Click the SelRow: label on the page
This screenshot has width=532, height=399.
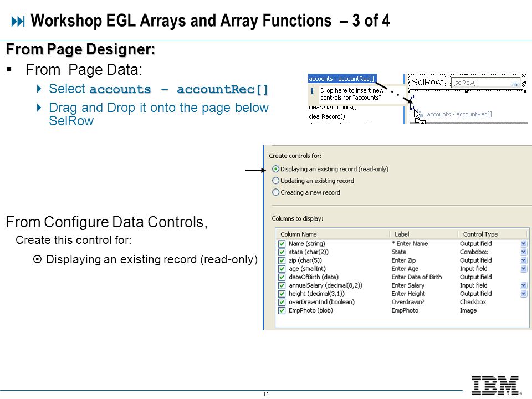[427, 82]
